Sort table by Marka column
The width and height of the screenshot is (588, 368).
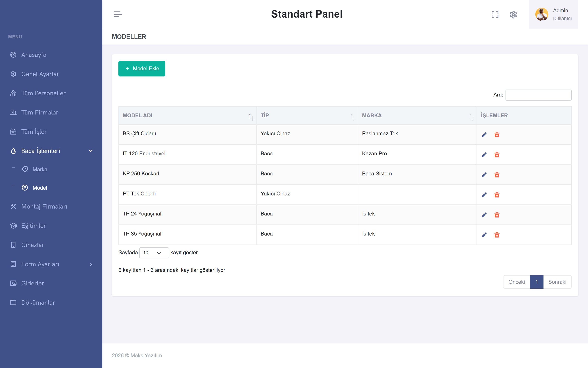[x=417, y=116]
